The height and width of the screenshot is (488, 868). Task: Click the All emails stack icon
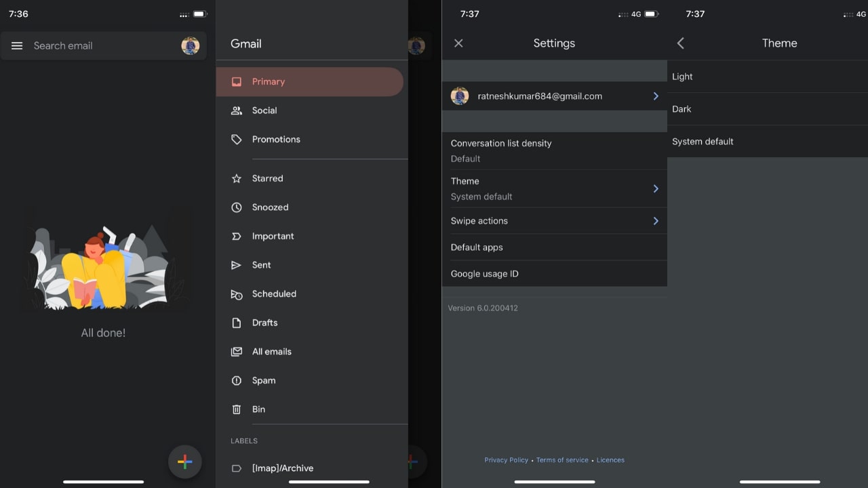click(x=237, y=352)
